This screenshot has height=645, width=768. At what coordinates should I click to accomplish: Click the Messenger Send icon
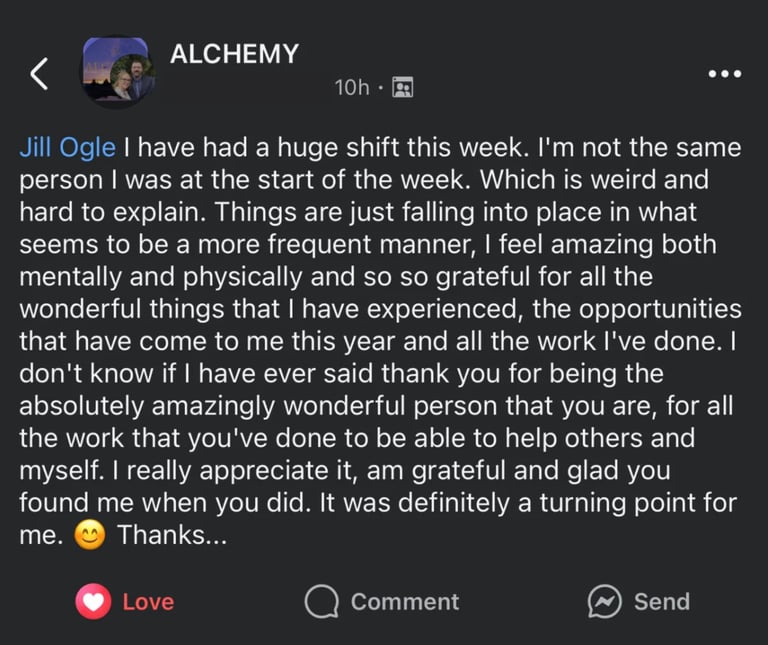(x=604, y=602)
